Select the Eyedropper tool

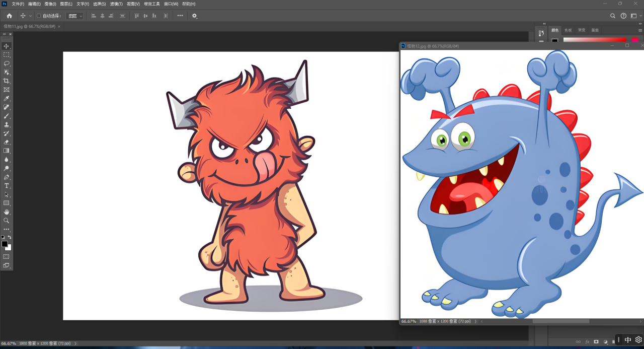7,99
